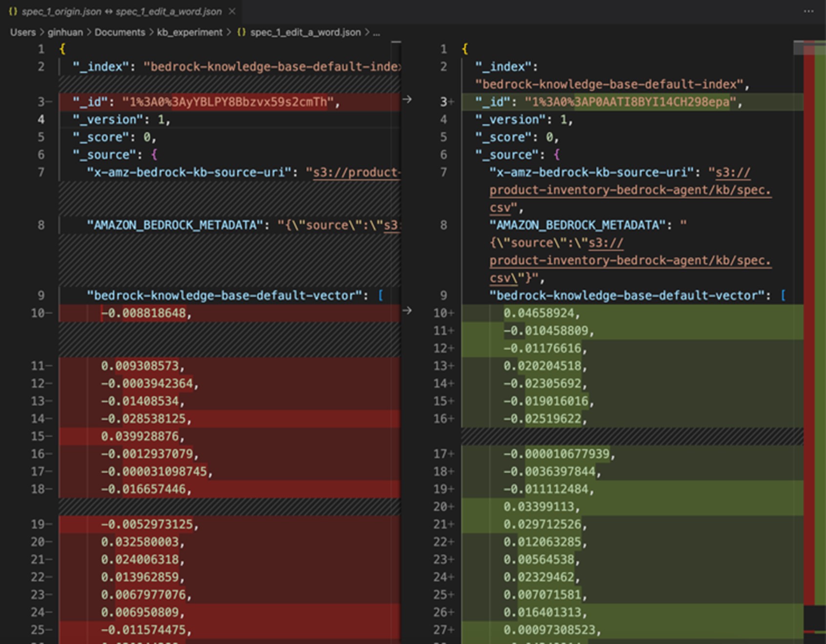This screenshot has width=826, height=644.
Task: Select line number 5 in the left pane
Action: (41, 137)
